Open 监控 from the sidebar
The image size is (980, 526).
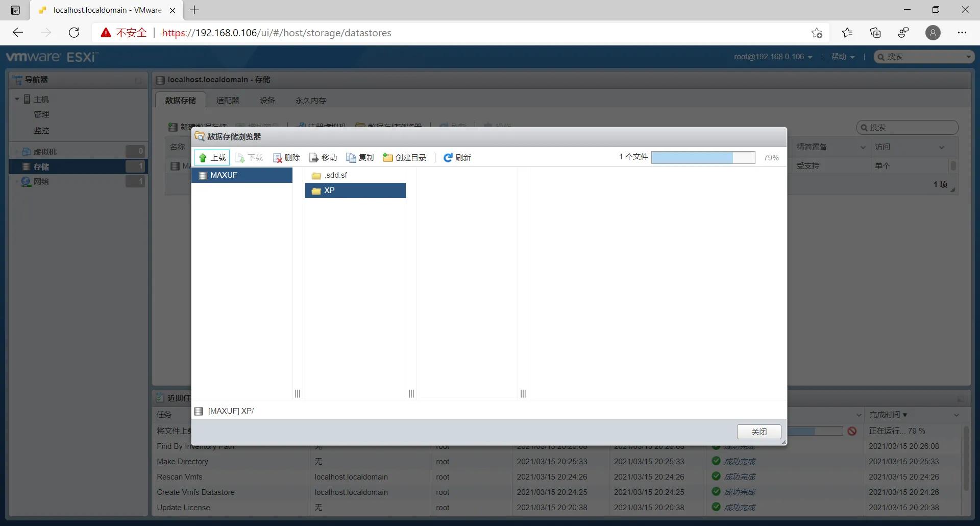tap(42, 130)
